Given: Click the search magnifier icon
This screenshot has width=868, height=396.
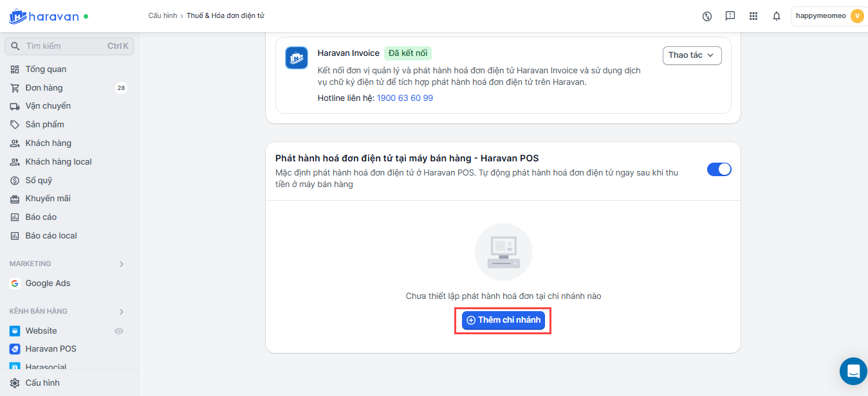Looking at the screenshot, I should pyautogui.click(x=15, y=46).
